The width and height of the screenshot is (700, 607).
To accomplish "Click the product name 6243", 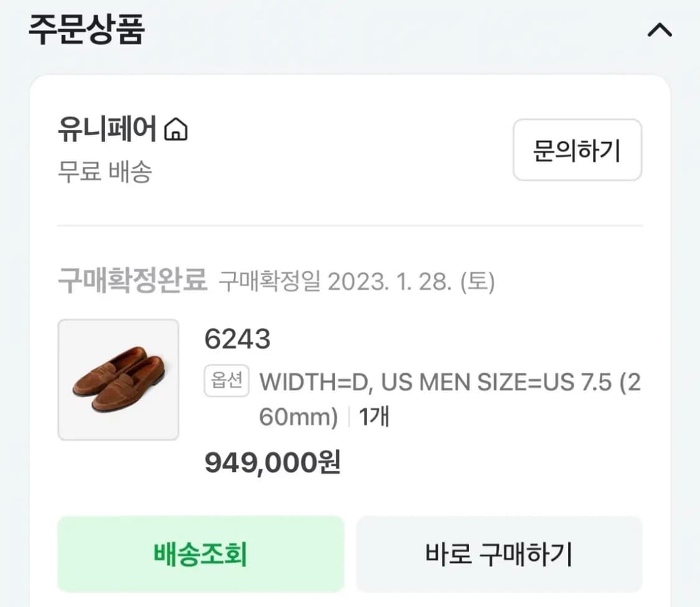I will 237,339.
